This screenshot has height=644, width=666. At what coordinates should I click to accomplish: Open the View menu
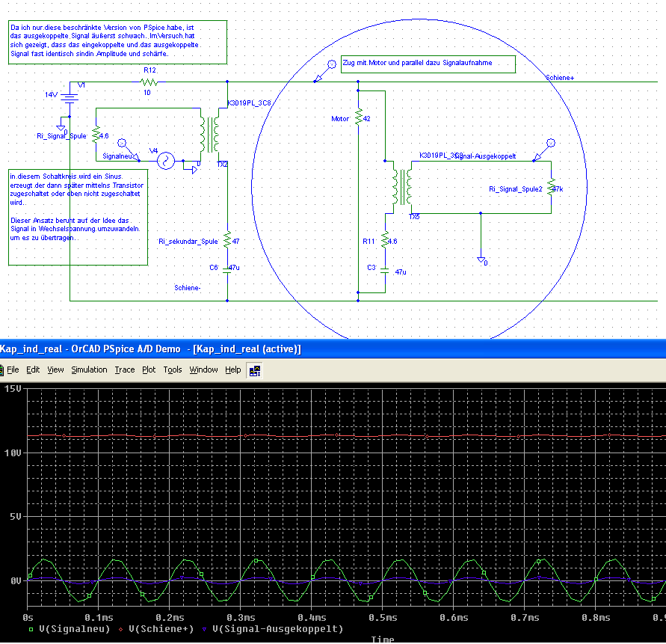(x=55, y=369)
